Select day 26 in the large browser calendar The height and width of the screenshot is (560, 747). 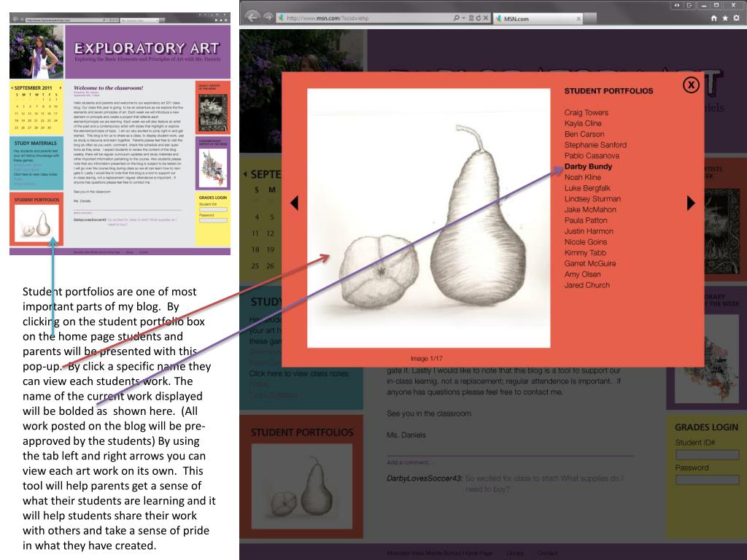click(270, 265)
